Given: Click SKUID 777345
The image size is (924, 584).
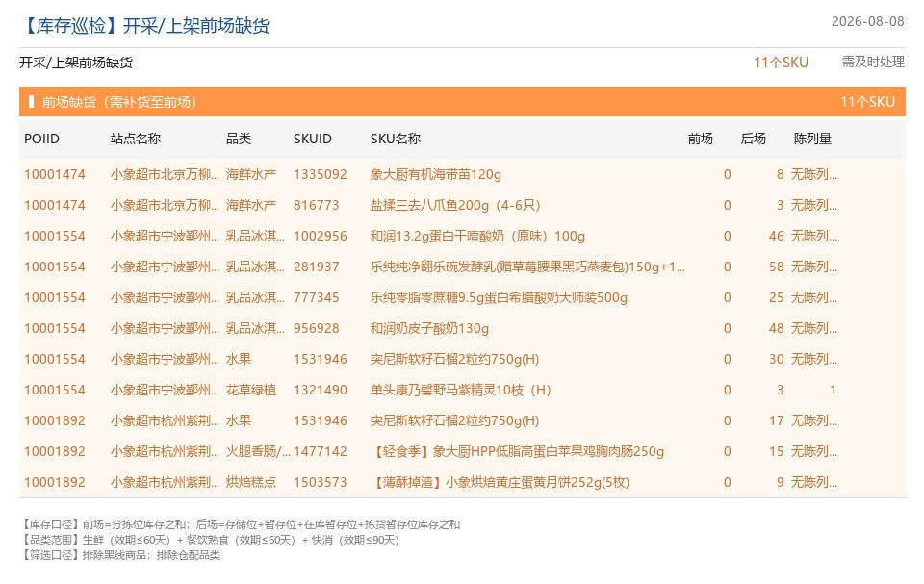Looking at the screenshot, I should (317, 297).
